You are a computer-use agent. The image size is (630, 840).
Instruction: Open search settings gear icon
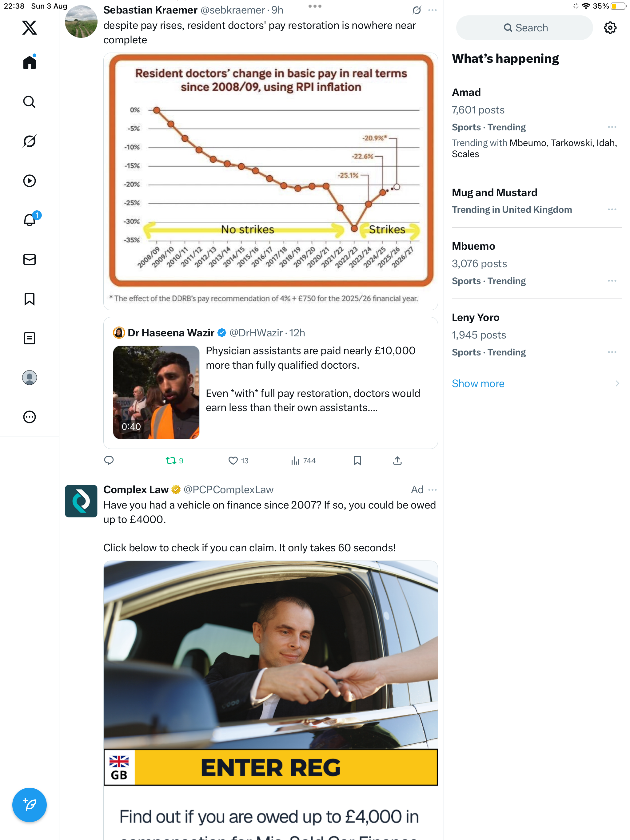tap(610, 28)
